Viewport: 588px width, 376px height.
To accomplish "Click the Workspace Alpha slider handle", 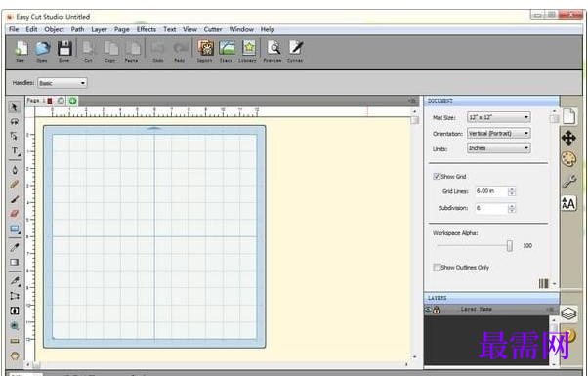I will pyautogui.click(x=510, y=246).
